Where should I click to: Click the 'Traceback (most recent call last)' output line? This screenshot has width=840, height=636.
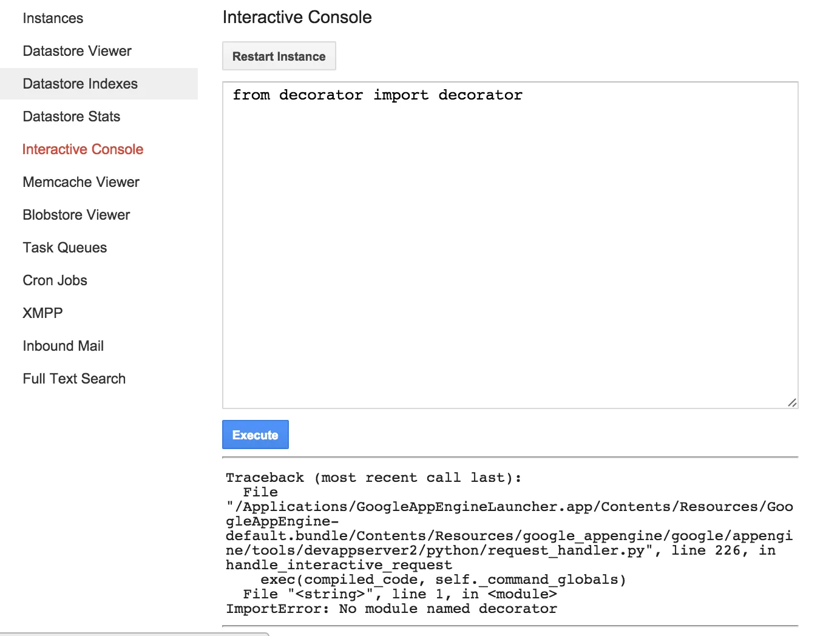373,478
